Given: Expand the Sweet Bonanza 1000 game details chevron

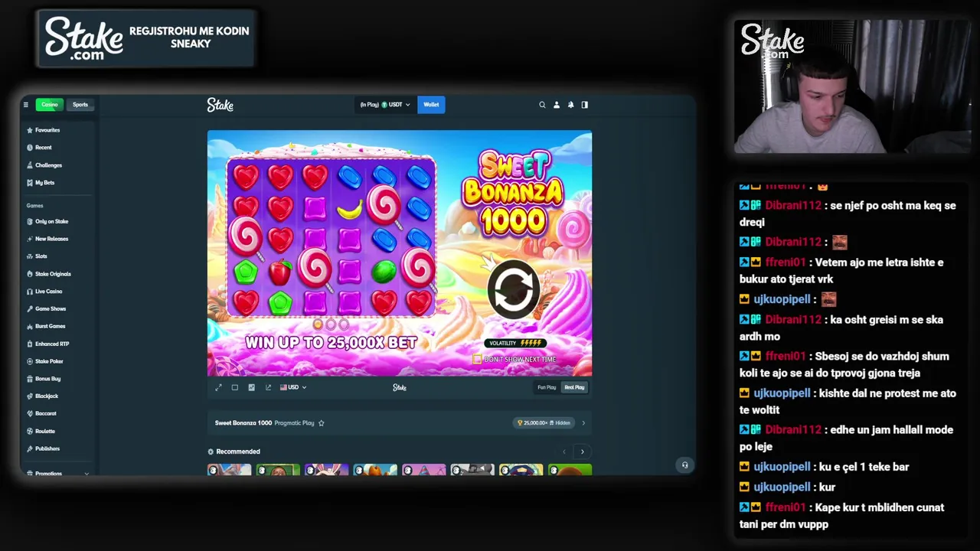Looking at the screenshot, I should click(x=583, y=423).
